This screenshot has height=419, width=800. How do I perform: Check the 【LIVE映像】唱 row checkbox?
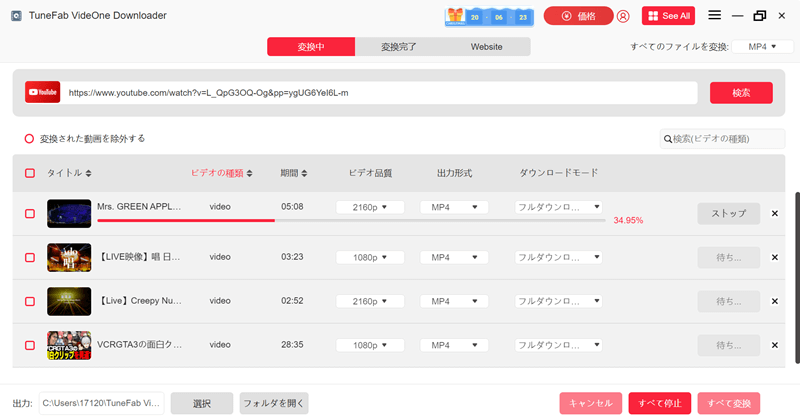pos(30,257)
